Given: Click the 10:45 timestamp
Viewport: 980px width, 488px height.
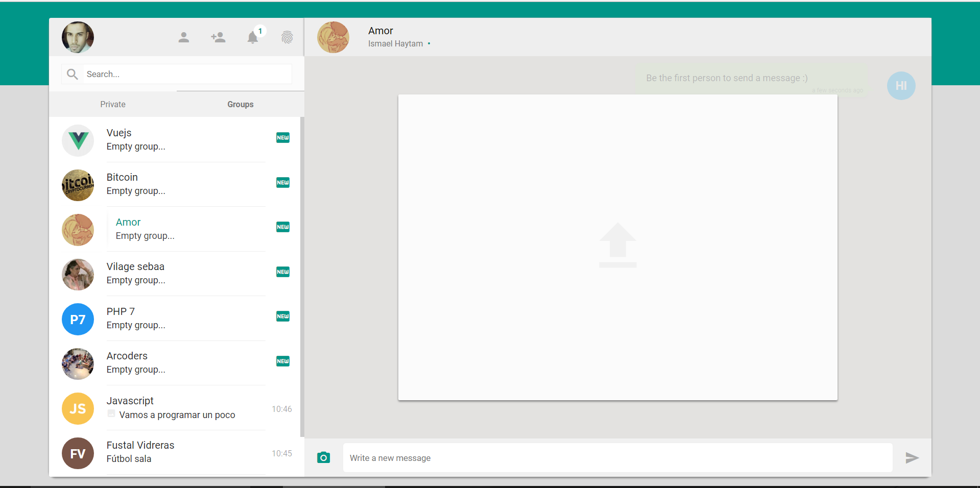Looking at the screenshot, I should click(x=282, y=453).
